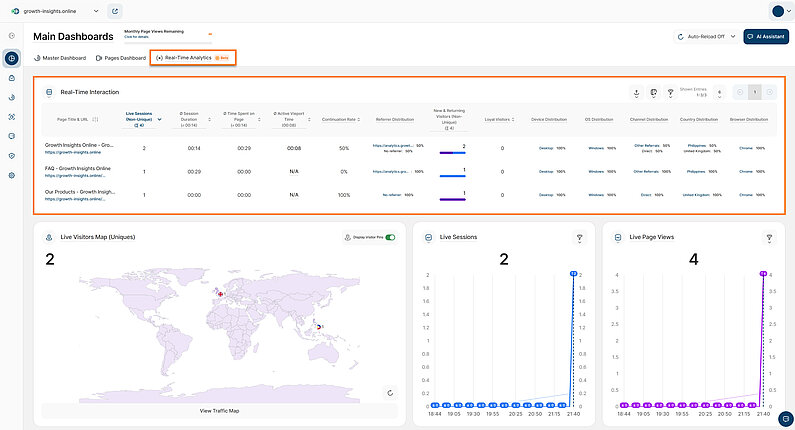The height and width of the screenshot is (430, 795).
Task: Click the export icon in Real-Time Interaction
Action: pyautogui.click(x=636, y=92)
